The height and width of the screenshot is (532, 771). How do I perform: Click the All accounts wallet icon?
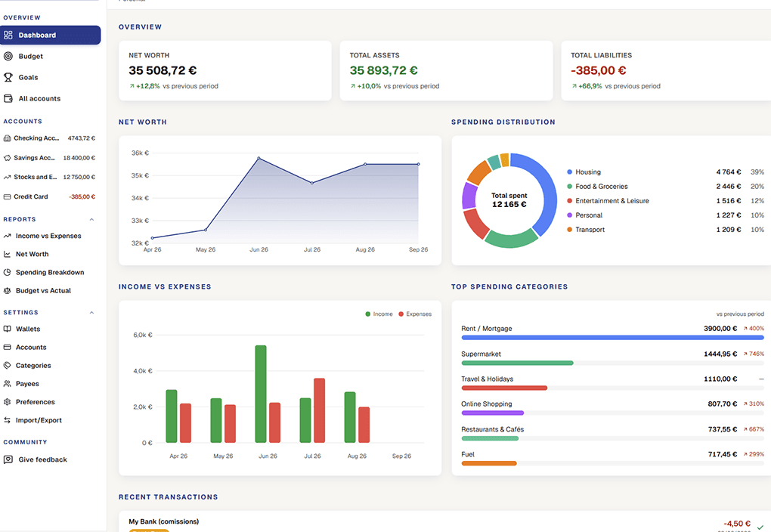8,98
